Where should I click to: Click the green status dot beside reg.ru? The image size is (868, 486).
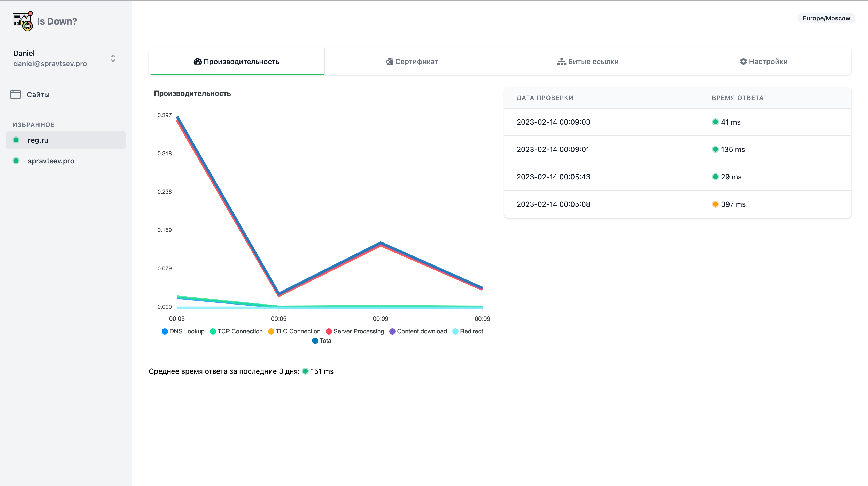pyautogui.click(x=16, y=140)
